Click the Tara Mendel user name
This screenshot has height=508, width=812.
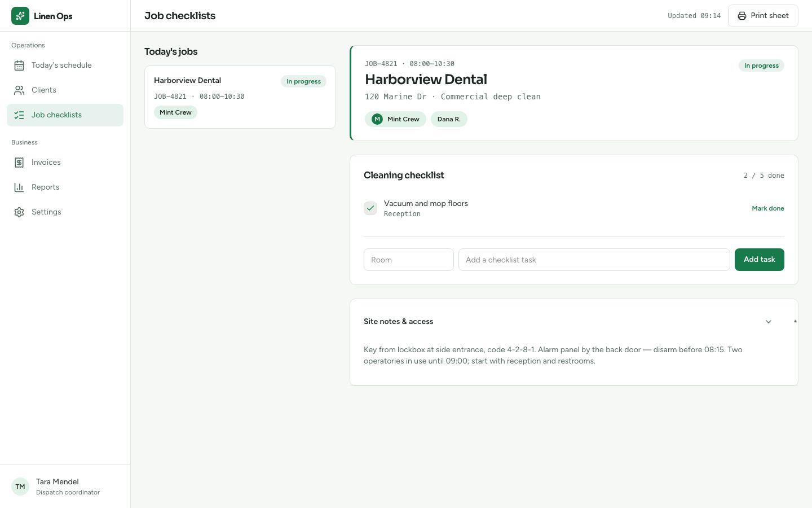(58, 481)
